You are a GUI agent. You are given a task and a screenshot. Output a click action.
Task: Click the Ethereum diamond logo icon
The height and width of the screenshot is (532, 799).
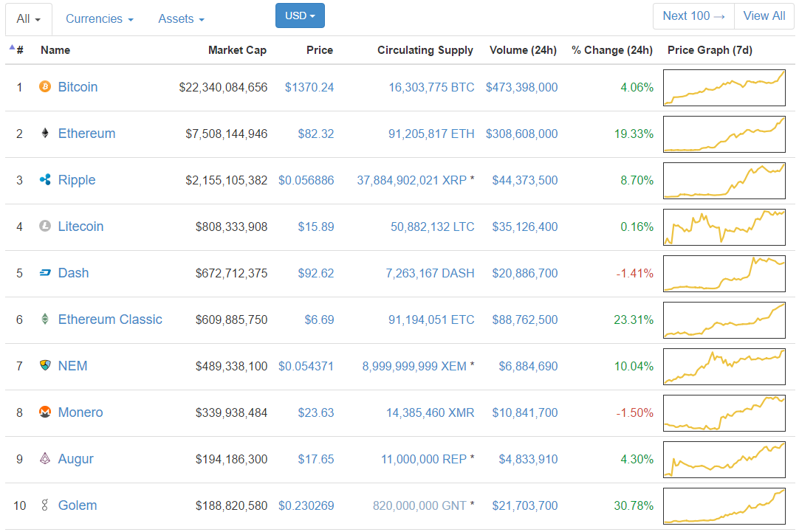pos(45,134)
